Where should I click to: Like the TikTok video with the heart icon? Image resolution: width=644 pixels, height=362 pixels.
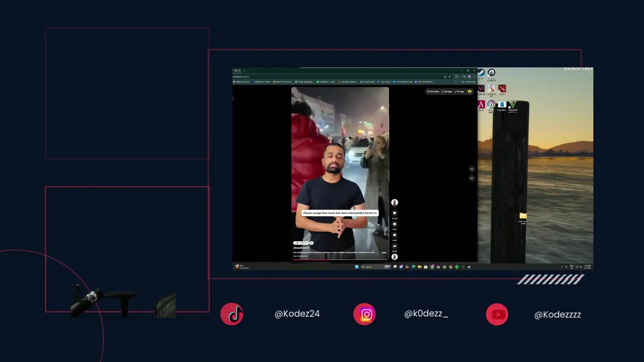point(394,213)
